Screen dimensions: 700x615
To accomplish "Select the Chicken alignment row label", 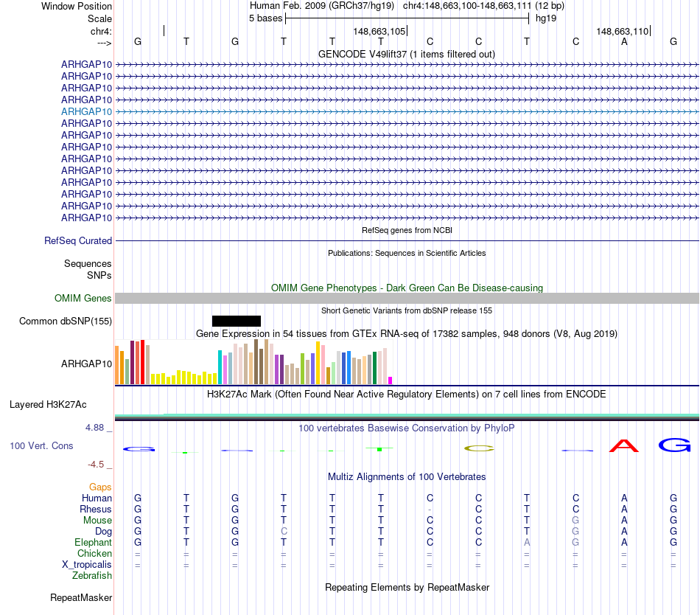I will [94, 553].
